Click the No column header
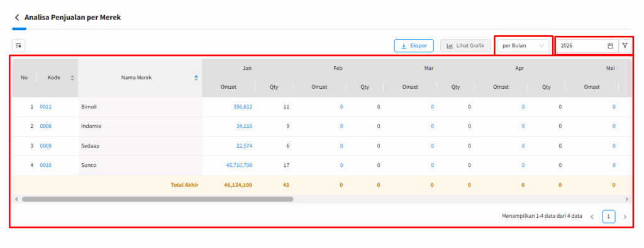The image size is (644, 248). pos(25,77)
